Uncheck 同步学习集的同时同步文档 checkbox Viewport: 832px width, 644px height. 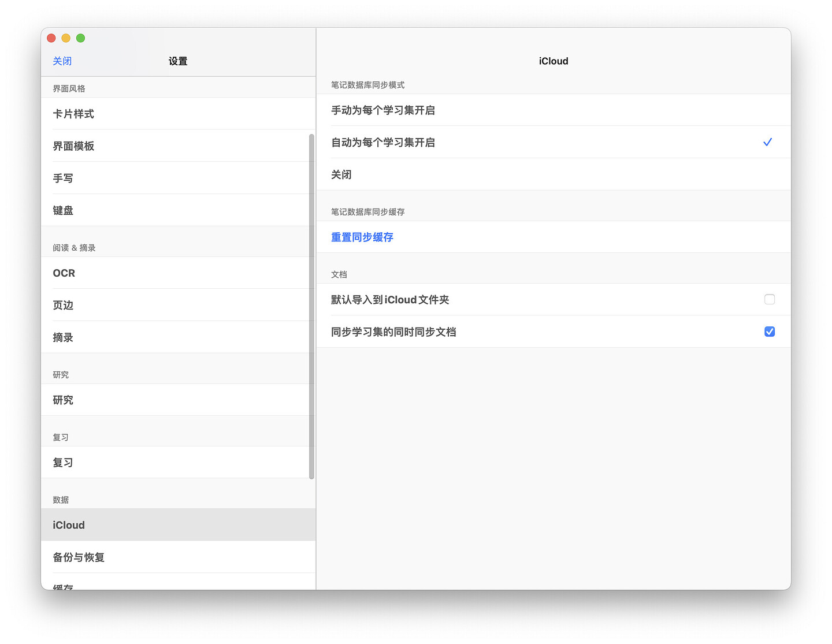770,332
